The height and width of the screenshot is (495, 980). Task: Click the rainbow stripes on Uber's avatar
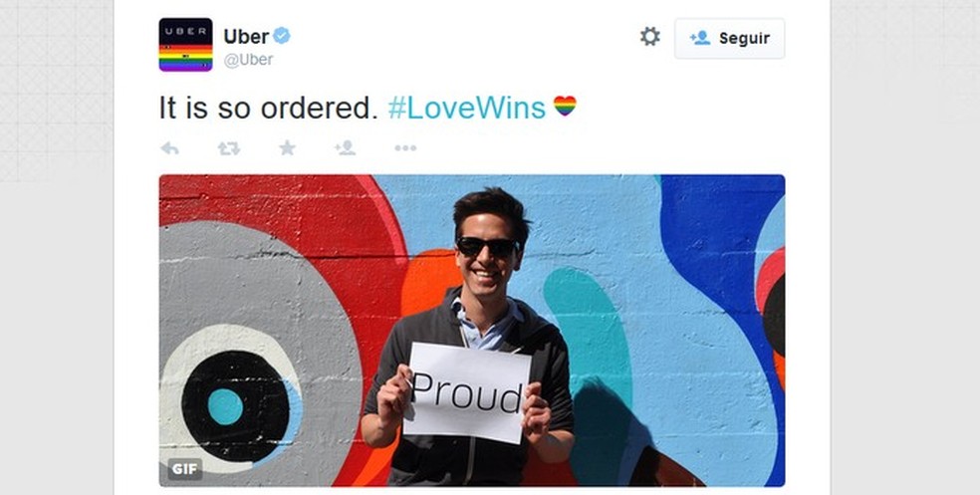pos(185,58)
